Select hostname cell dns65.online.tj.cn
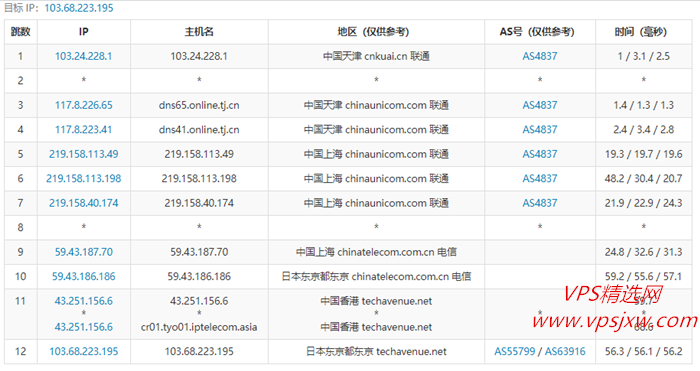The image size is (700, 371). [x=199, y=105]
